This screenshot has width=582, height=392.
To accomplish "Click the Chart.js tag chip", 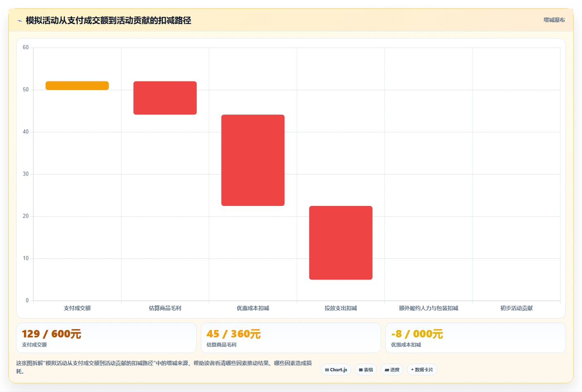I will pyautogui.click(x=336, y=370).
